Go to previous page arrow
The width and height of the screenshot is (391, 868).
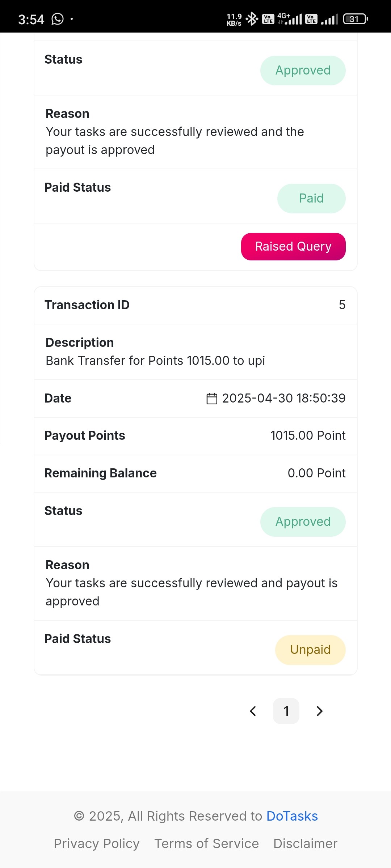point(253,711)
